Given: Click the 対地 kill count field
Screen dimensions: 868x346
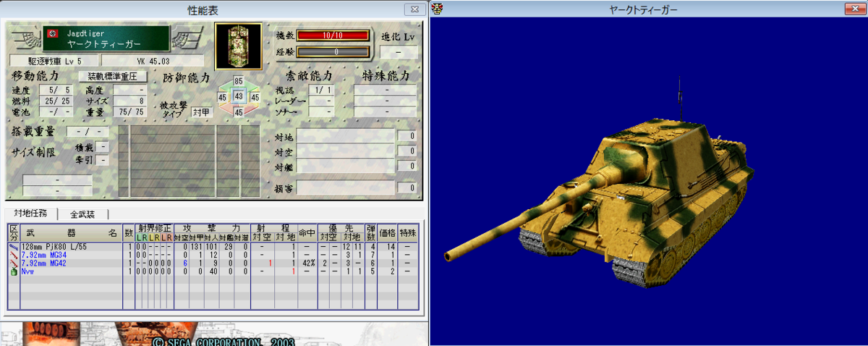Looking at the screenshot, I should pos(407,136).
